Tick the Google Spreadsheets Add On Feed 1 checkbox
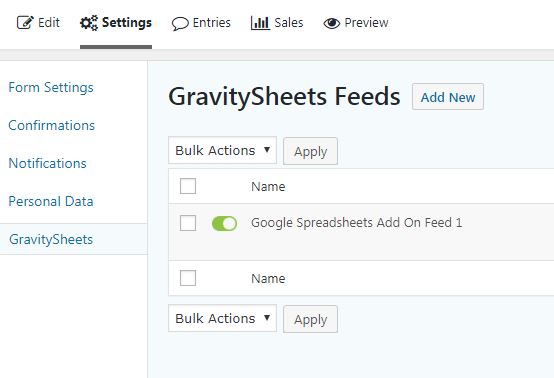The image size is (554, 378). [188, 223]
